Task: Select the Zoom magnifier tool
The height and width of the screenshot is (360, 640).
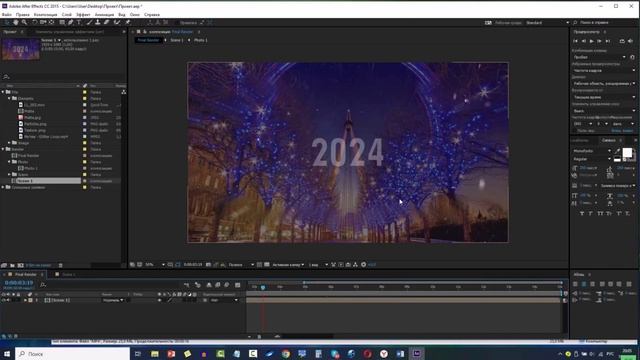Action: coord(24,22)
